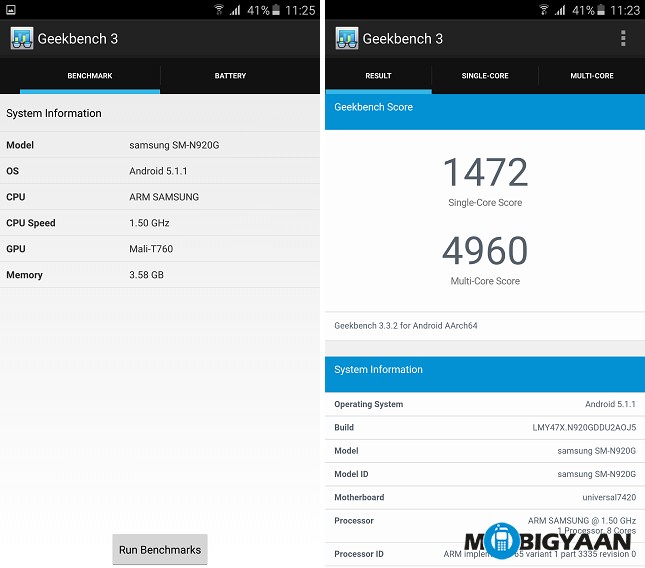The height and width of the screenshot is (568, 645).
Task: Tap Wi-Fi icon in right status bar
Action: pos(543,9)
